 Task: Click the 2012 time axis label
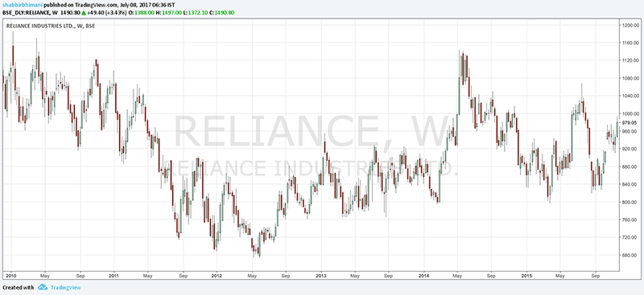(217, 276)
